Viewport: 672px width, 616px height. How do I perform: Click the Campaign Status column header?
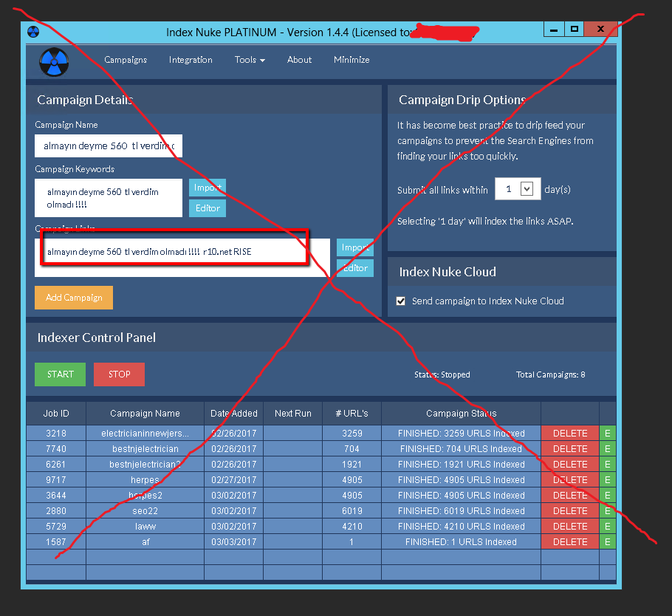pyautogui.click(x=461, y=413)
